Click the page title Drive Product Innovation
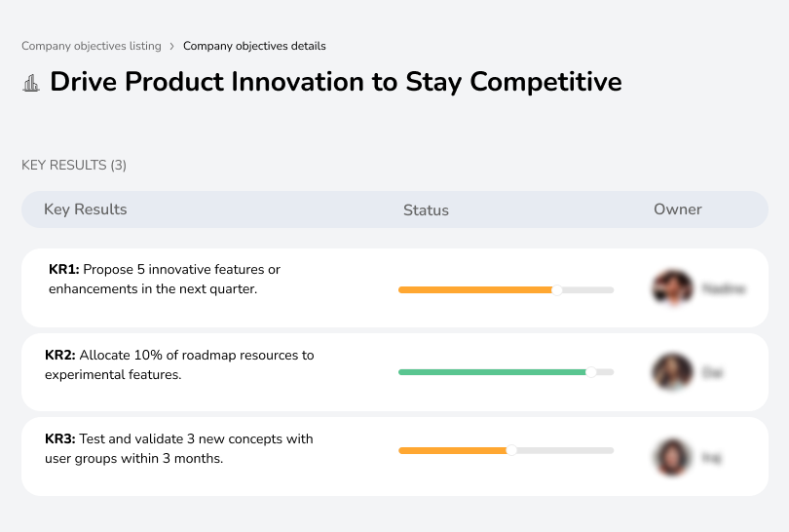 (336, 82)
